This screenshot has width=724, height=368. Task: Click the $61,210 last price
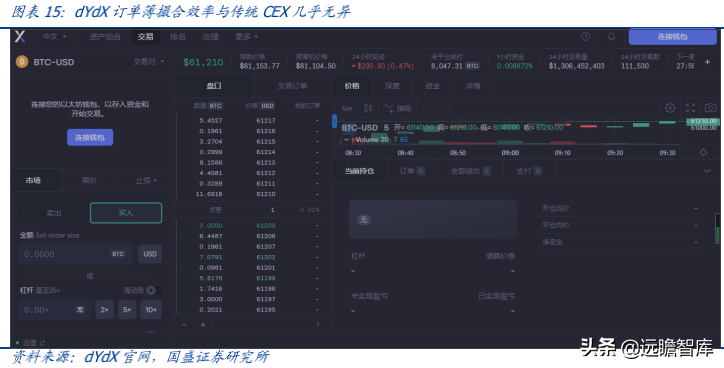pos(203,62)
